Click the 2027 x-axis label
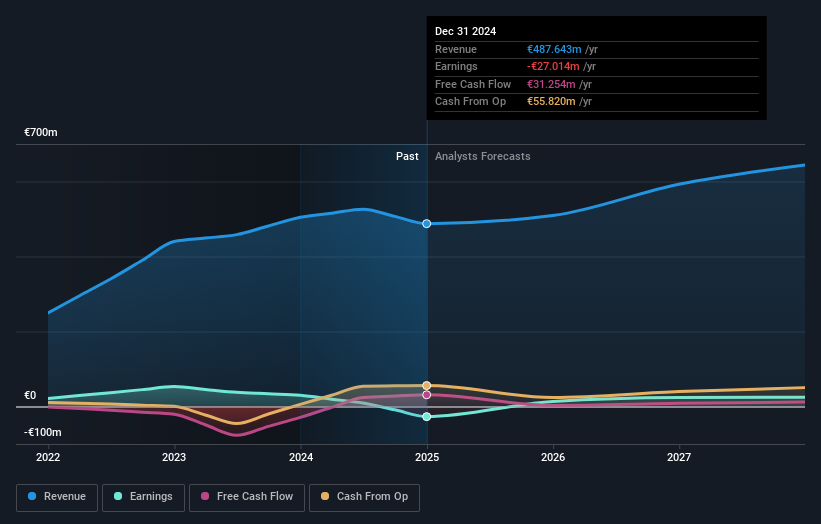This screenshot has width=821, height=524. [679, 458]
